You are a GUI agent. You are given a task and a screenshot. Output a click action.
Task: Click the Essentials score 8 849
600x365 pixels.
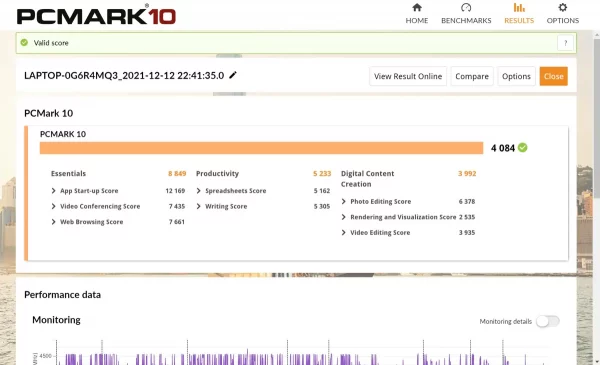[177, 174]
